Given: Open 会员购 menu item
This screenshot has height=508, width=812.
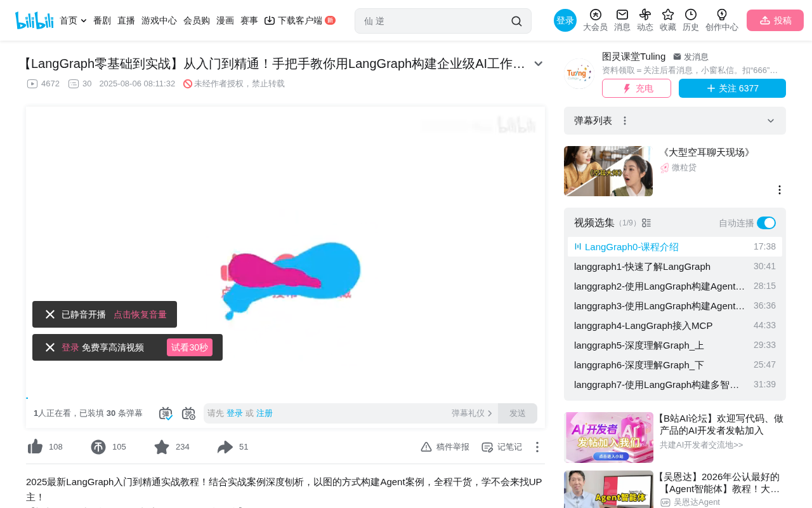Looking at the screenshot, I should coord(197,20).
